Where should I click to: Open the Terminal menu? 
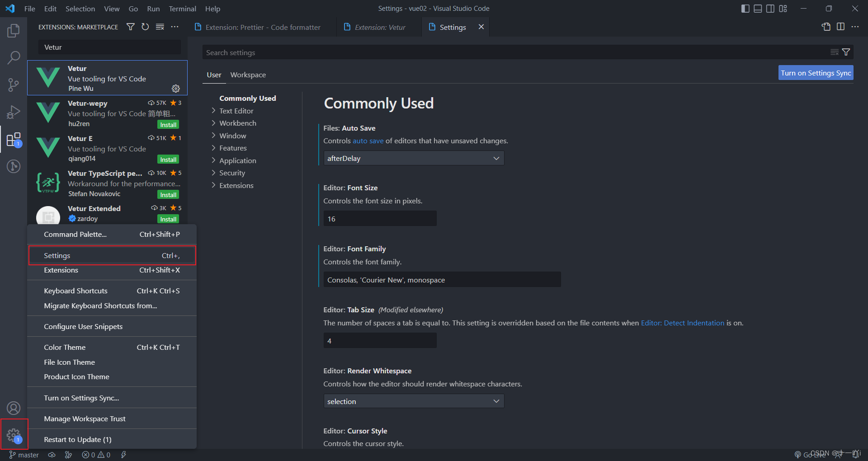click(182, 9)
